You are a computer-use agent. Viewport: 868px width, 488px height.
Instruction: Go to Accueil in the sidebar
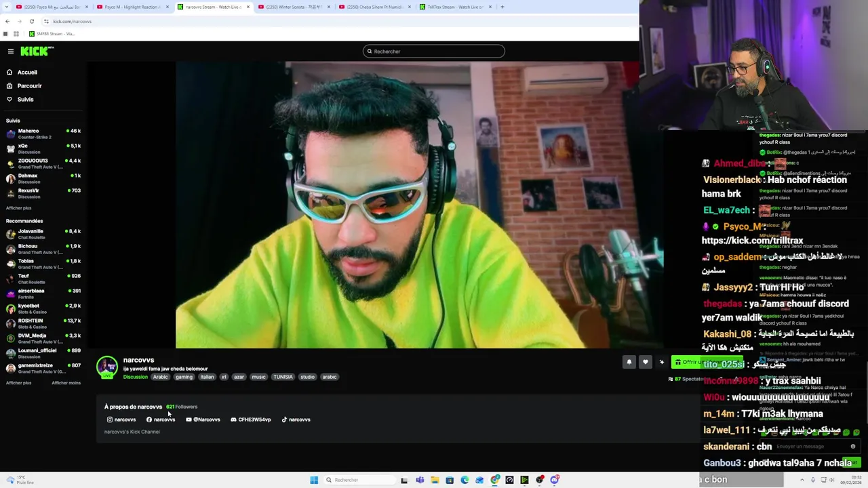pos(22,73)
